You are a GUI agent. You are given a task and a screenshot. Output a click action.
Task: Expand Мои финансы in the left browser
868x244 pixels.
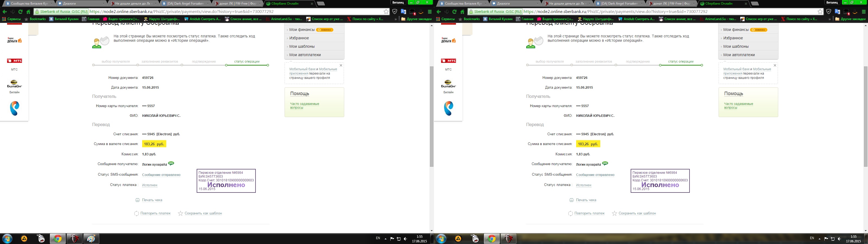tap(302, 30)
